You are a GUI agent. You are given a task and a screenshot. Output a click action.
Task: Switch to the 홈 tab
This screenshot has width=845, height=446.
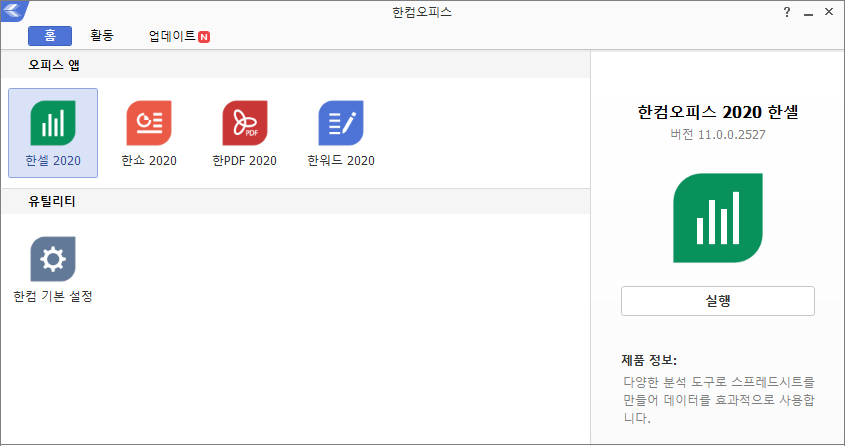tap(50, 36)
